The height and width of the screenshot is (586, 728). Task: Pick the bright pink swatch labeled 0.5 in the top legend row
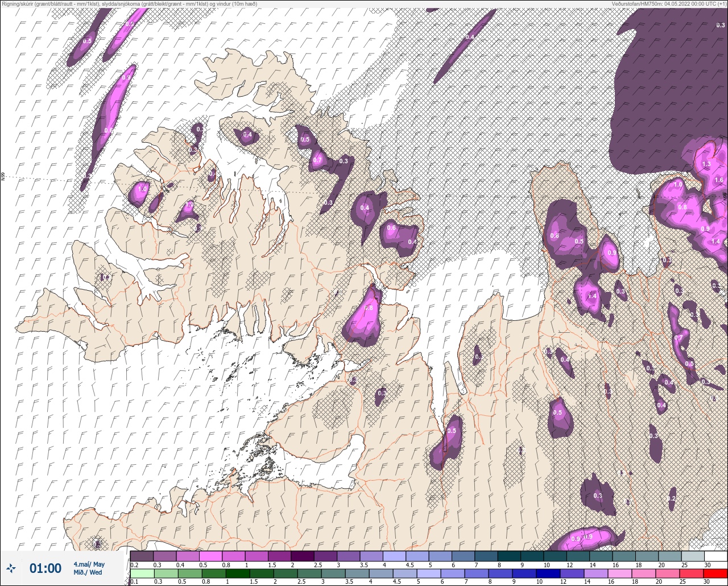(210, 556)
